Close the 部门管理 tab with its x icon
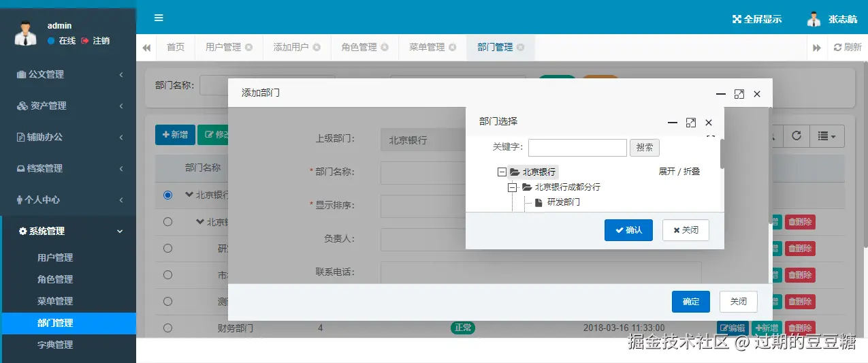The height and width of the screenshot is (363, 868). 521,48
